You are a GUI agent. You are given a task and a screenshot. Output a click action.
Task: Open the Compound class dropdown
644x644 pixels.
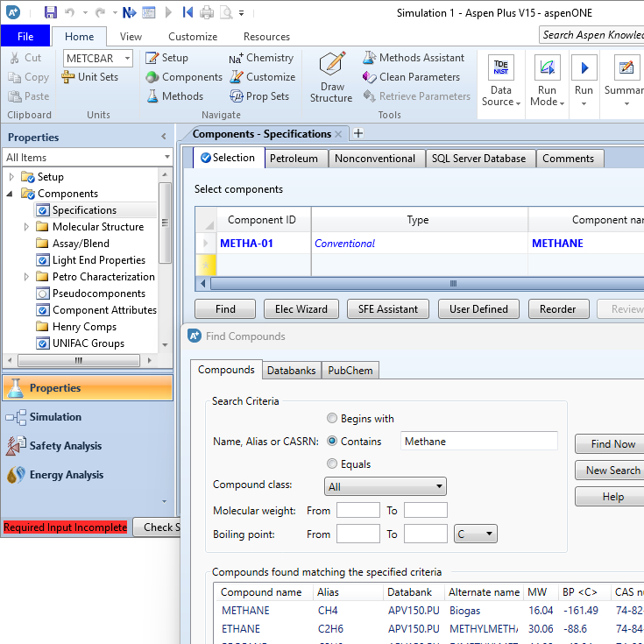point(385,486)
